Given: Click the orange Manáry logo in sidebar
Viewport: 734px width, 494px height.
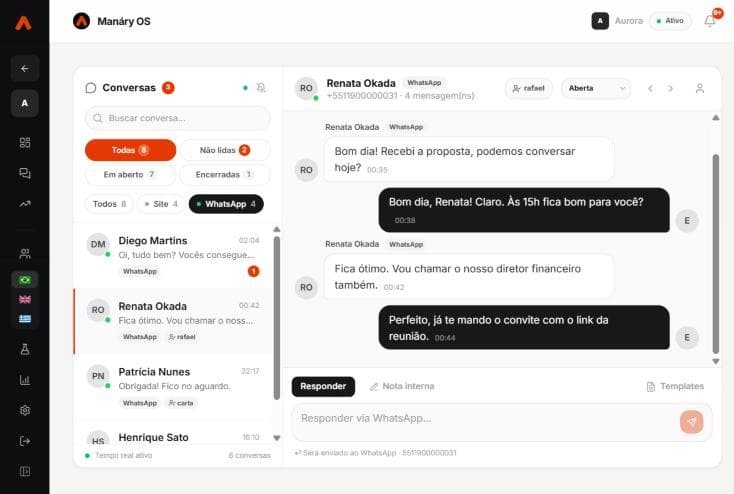Looking at the screenshot, I should coord(23,22).
